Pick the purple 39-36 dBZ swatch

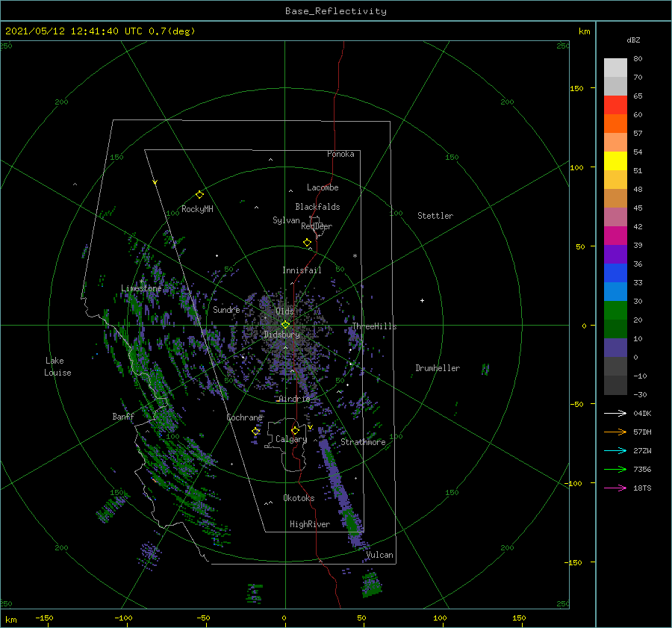point(615,254)
